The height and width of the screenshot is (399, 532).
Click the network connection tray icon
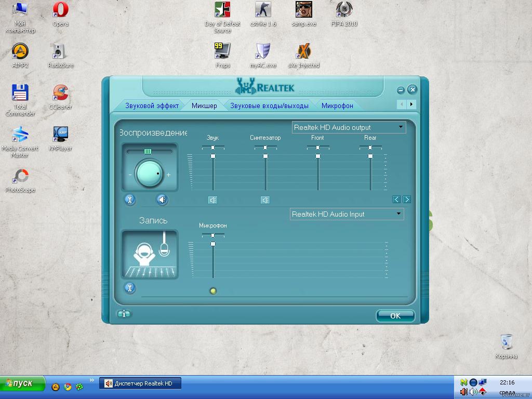click(x=483, y=382)
